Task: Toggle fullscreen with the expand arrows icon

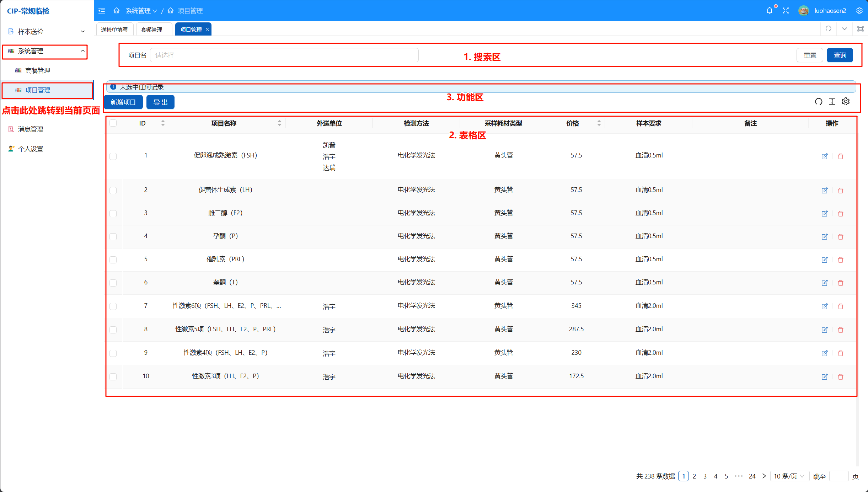Action: point(786,11)
